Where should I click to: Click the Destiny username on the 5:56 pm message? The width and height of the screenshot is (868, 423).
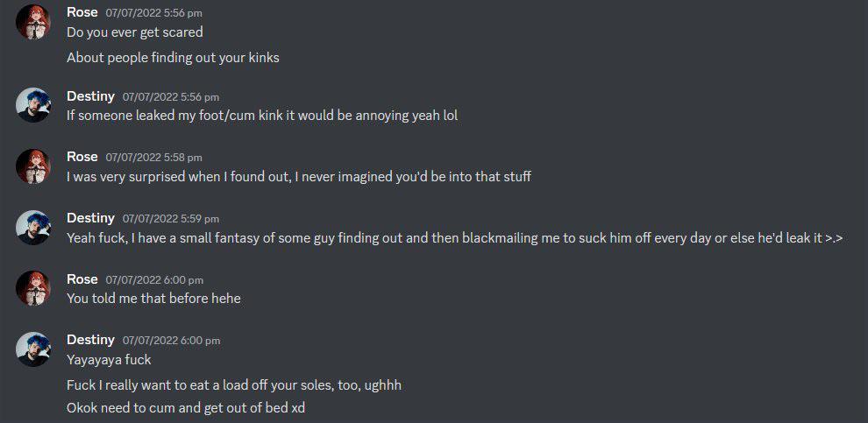point(90,96)
